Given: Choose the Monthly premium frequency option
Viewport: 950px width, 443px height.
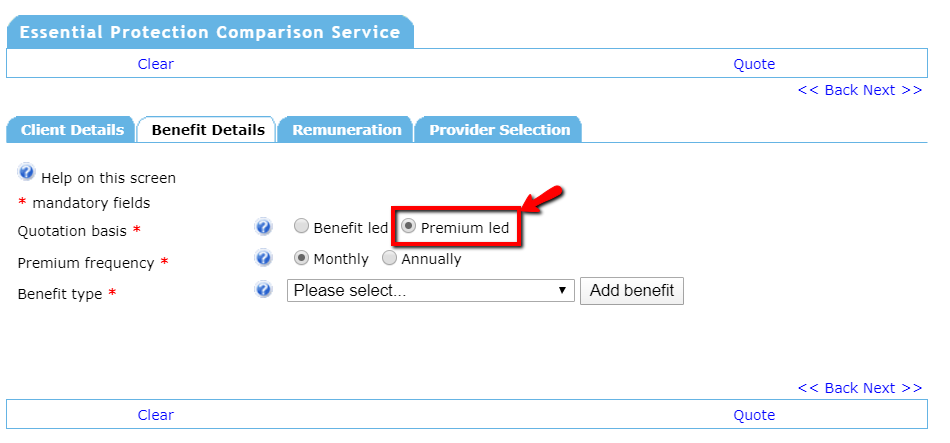Looking at the screenshot, I should tap(301, 259).
